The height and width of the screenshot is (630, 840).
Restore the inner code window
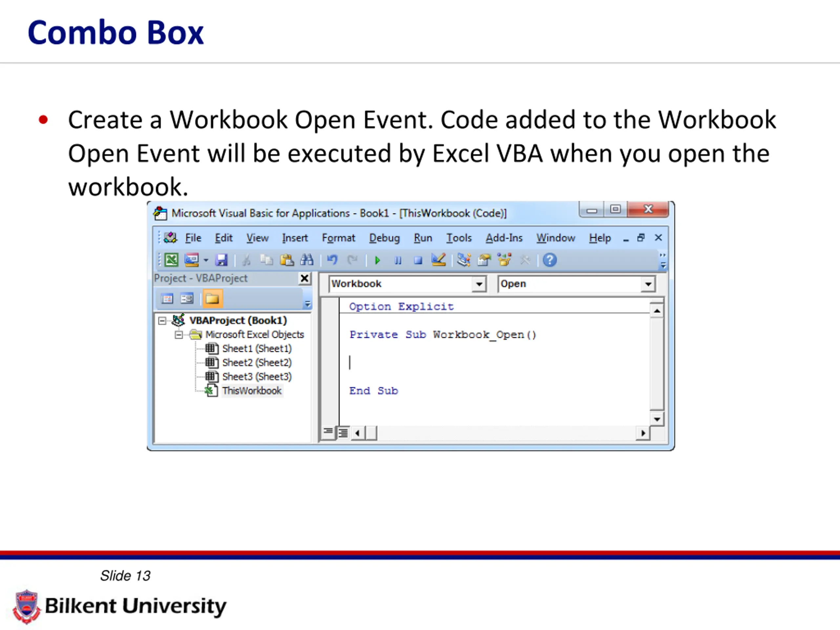(641, 238)
